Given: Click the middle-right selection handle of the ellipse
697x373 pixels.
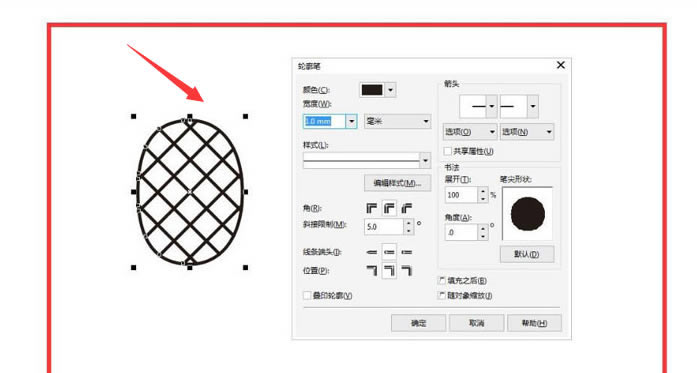Looking at the screenshot, I should tap(245, 192).
